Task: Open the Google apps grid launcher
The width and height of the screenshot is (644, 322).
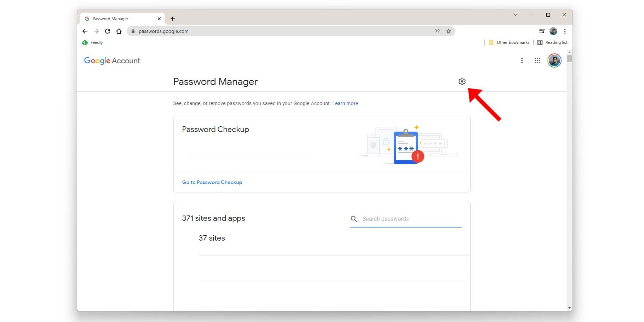Action: (x=537, y=61)
